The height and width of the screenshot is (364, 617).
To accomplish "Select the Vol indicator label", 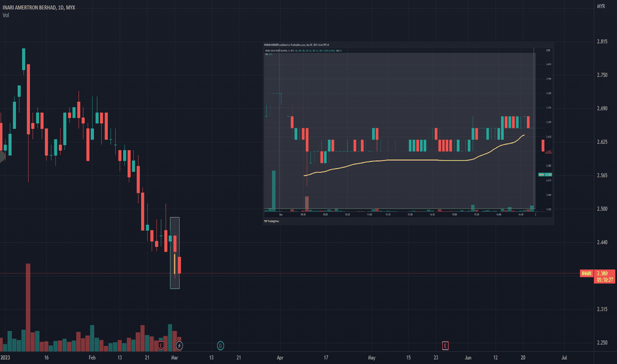I will click(x=5, y=15).
